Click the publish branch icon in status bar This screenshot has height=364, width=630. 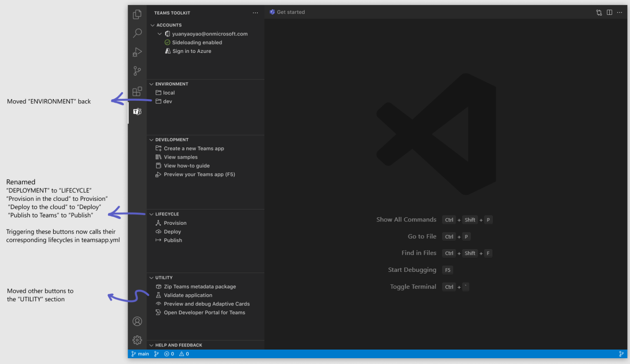pyautogui.click(x=156, y=354)
